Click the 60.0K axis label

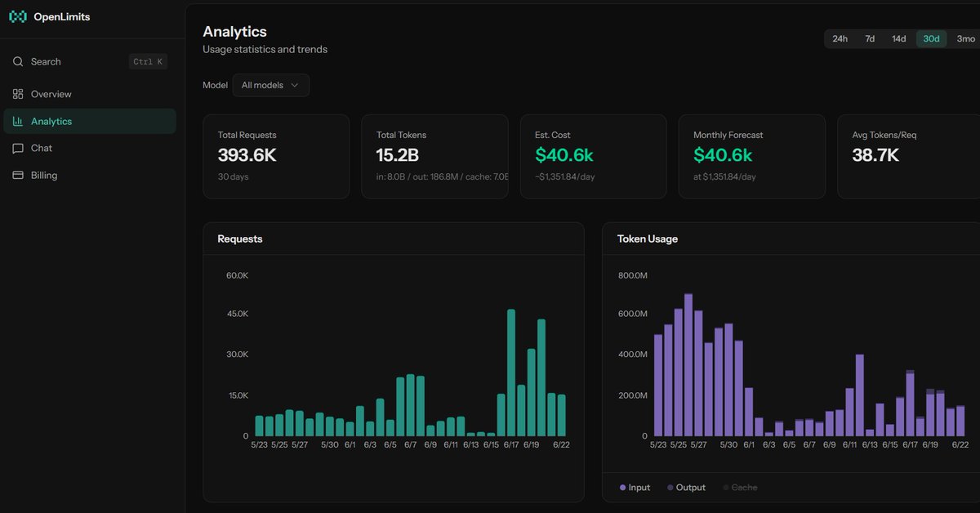[237, 275]
